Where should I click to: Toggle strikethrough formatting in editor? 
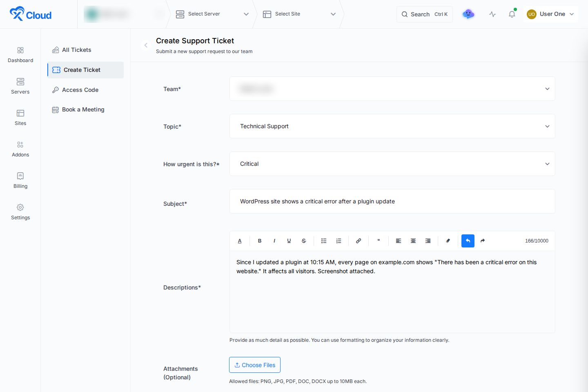point(304,241)
